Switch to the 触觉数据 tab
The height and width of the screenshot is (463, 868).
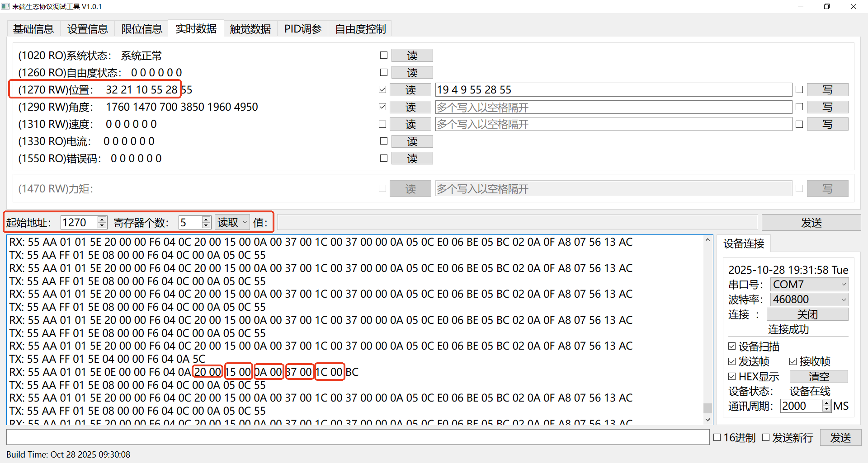coord(250,29)
